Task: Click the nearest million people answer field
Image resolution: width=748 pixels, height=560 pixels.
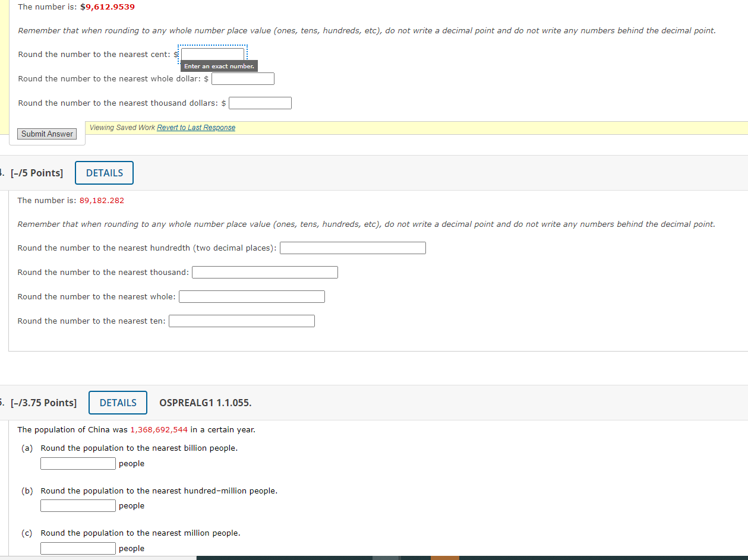Action: [78, 548]
